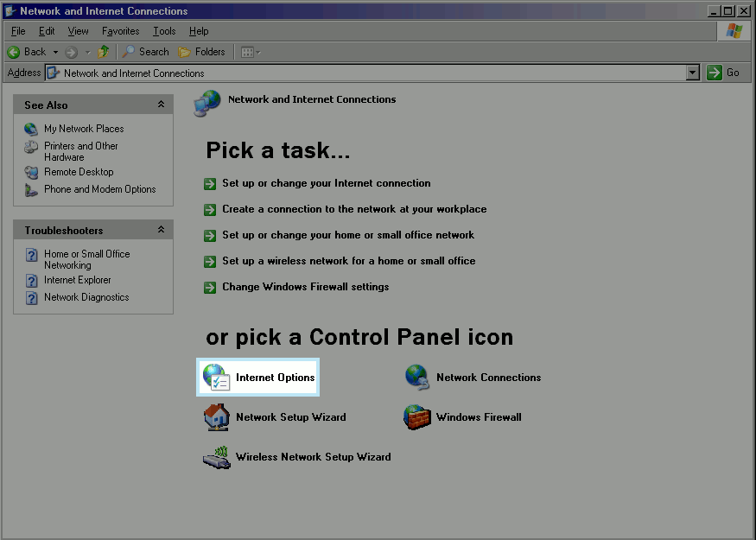Expand the Address bar dropdown arrow

(692, 73)
